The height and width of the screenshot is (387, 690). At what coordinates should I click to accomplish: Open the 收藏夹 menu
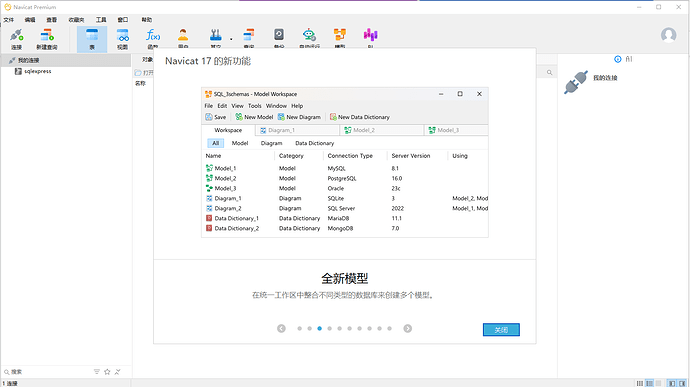(x=76, y=20)
